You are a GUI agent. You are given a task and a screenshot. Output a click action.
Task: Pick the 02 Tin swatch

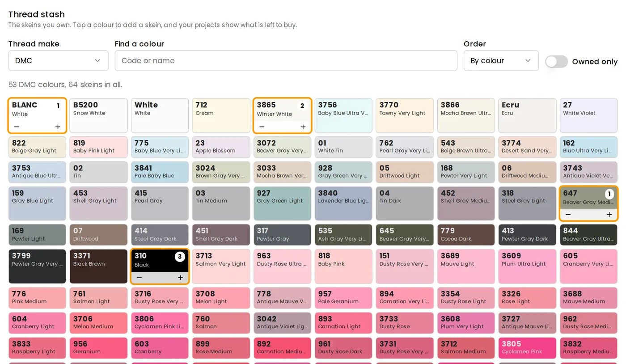pos(98,172)
